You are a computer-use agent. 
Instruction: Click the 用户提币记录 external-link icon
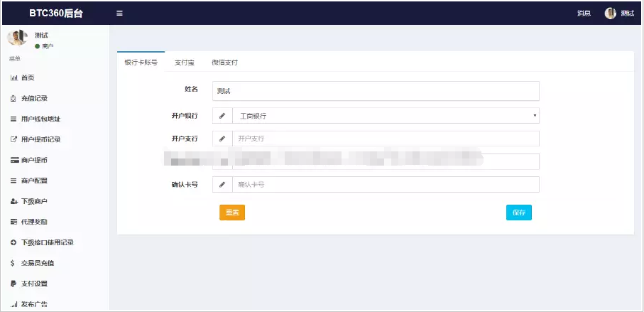[x=13, y=139]
